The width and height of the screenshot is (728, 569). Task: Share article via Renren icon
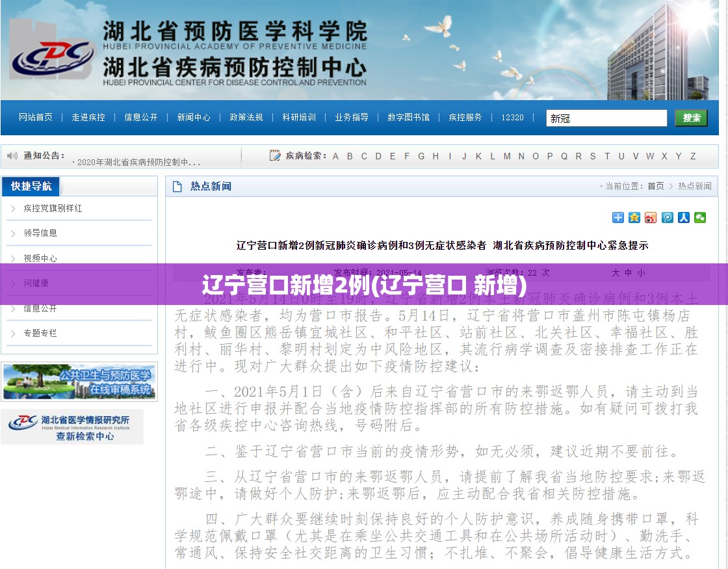683,217
